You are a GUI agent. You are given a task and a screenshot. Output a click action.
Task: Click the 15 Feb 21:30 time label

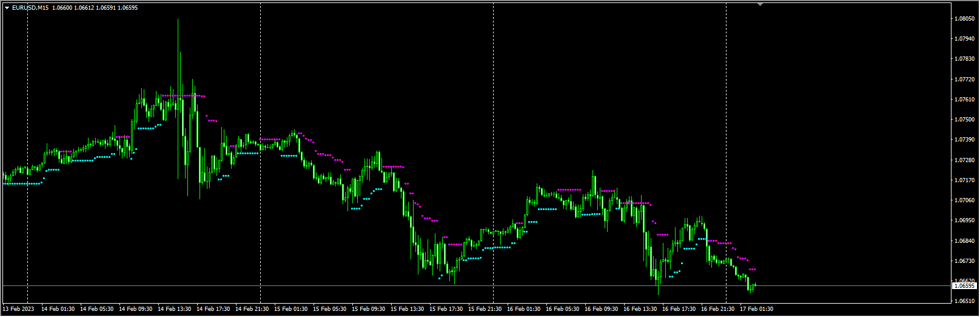[x=485, y=309]
